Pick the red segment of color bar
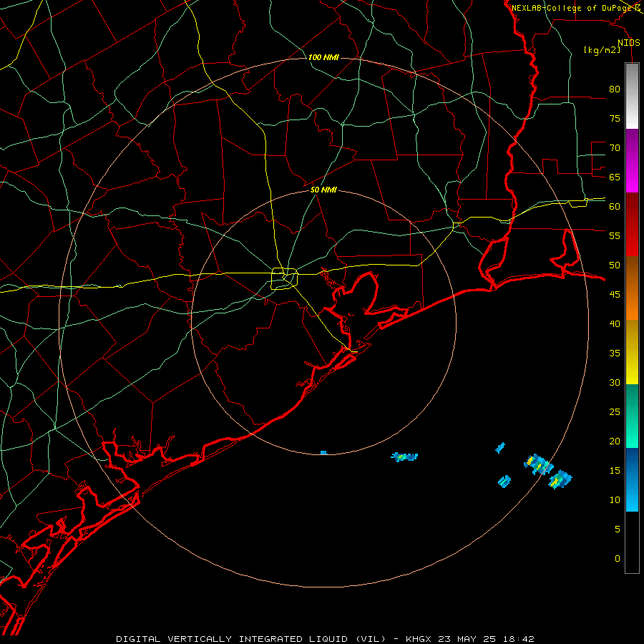644x644 pixels. [x=632, y=225]
